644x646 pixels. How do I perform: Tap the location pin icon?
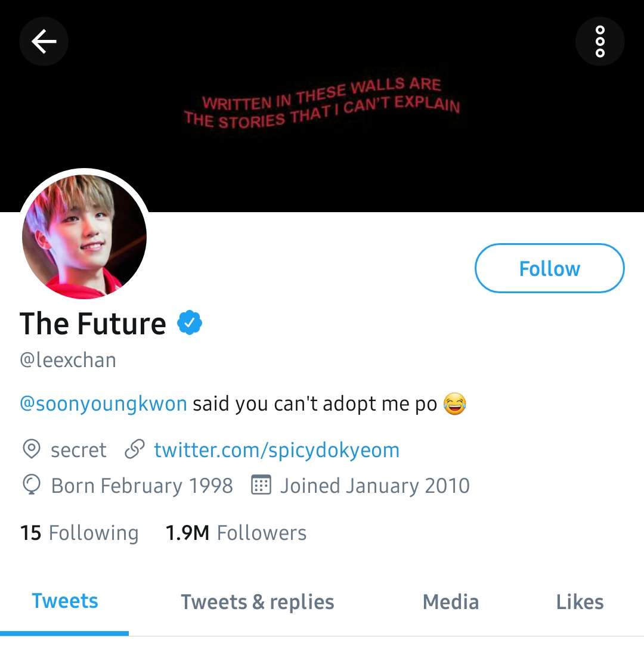[32, 449]
